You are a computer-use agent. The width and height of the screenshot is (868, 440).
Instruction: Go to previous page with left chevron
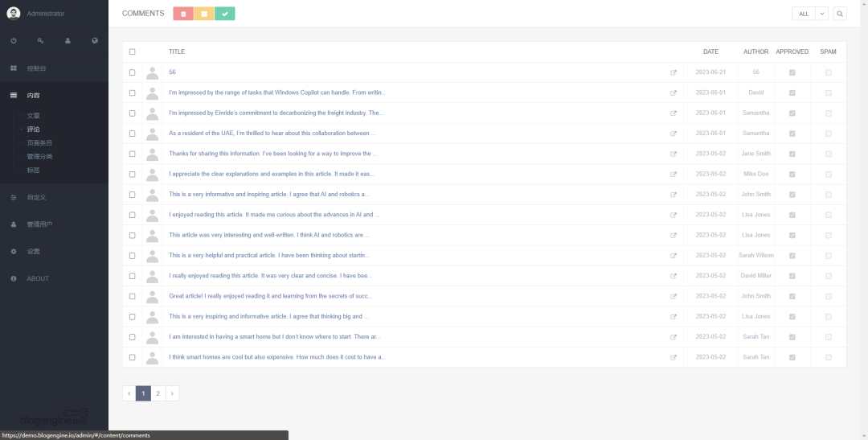(129, 393)
